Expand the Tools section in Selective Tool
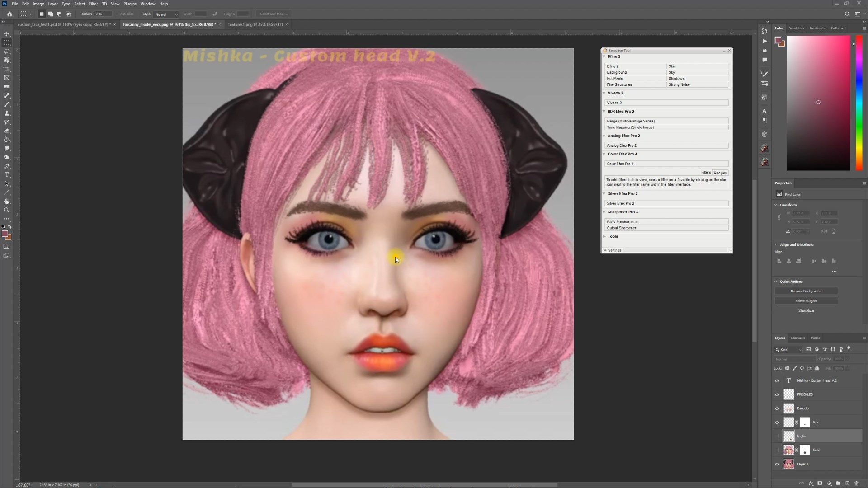 tap(604, 236)
